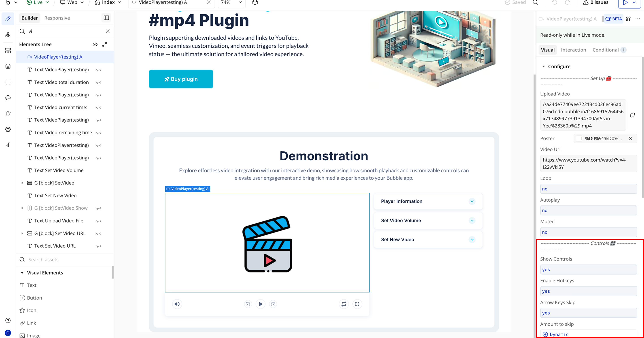Viewport: 644px width, 338px height.
Task: Switch to the Interaction tab
Action: (x=573, y=50)
